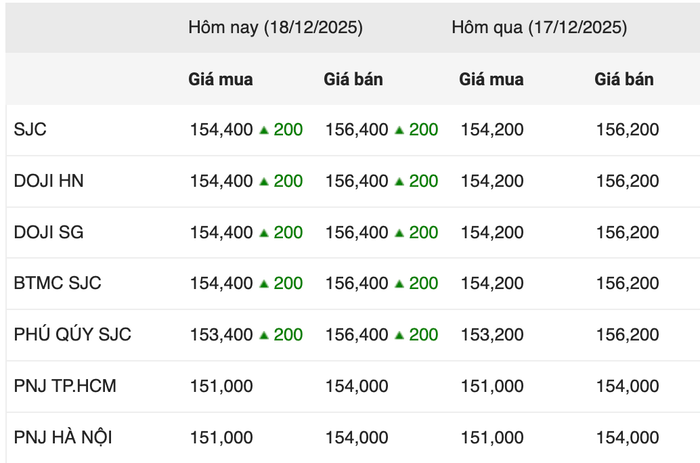Click yesterday's Giá bán column header

coord(624,79)
